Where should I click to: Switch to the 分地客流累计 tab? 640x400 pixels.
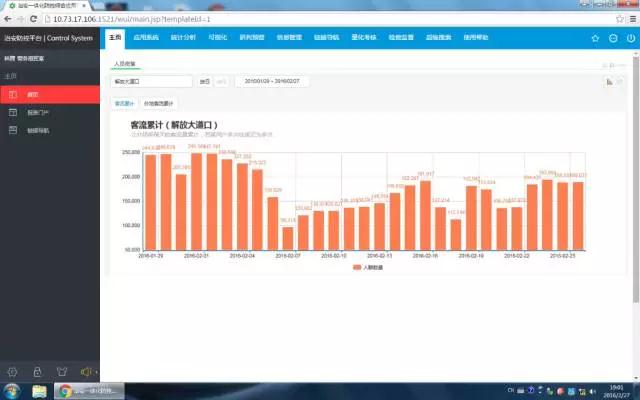point(158,103)
